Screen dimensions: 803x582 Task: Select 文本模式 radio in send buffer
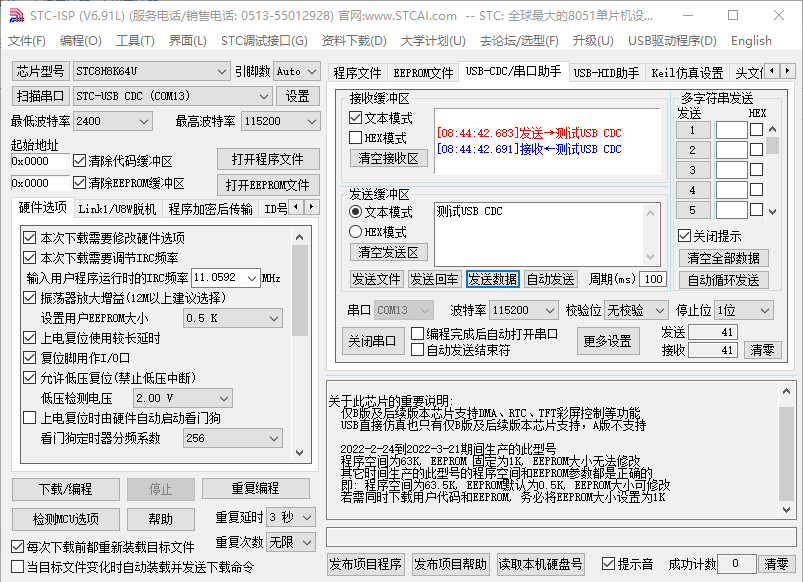355,212
